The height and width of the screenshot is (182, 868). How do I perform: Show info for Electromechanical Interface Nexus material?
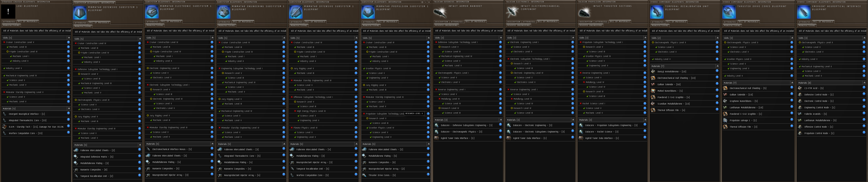212,149
